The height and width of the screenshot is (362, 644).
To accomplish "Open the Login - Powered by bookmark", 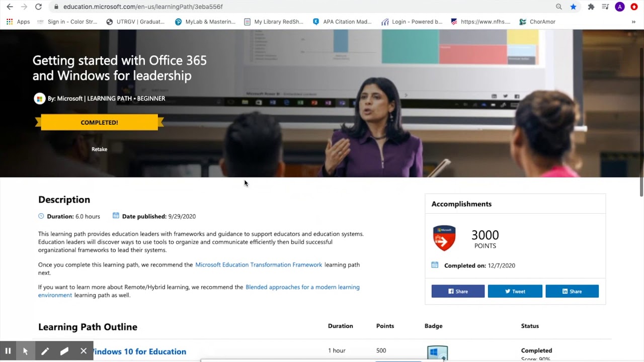I will coord(412,22).
